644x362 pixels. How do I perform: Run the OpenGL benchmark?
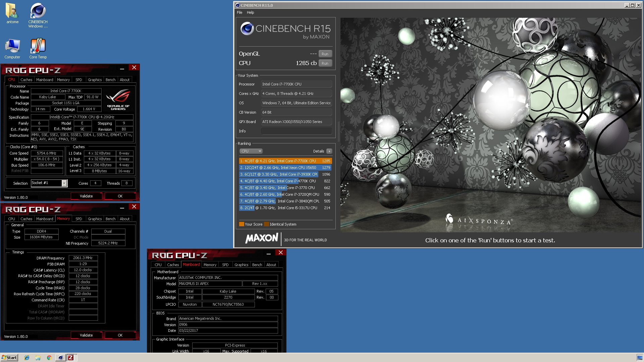tap(325, 54)
